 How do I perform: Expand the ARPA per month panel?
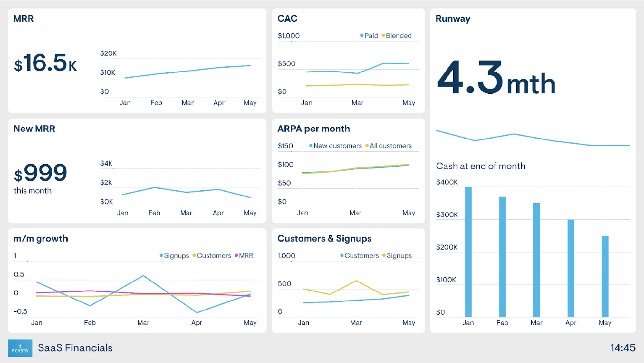(x=313, y=129)
